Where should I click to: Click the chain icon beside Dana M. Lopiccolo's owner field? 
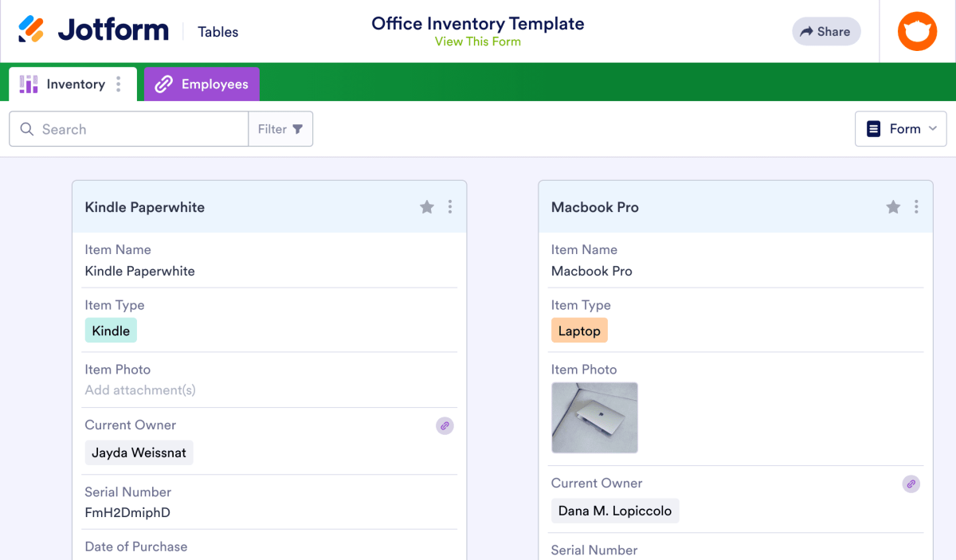(x=911, y=484)
